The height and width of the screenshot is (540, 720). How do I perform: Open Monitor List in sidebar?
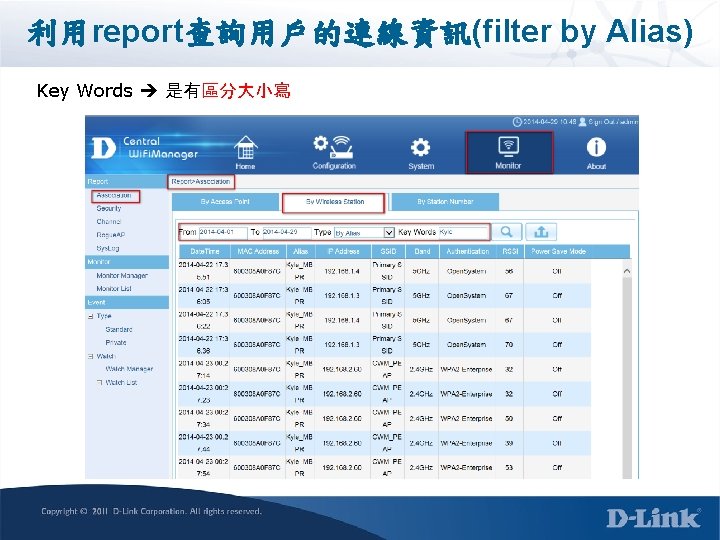click(114, 289)
